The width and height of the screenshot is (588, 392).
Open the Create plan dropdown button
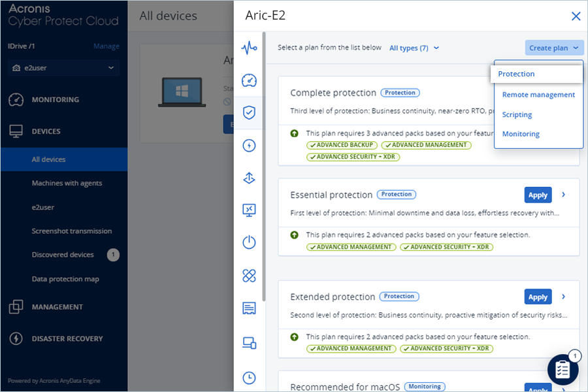pyautogui.click(x=554, y=48)
